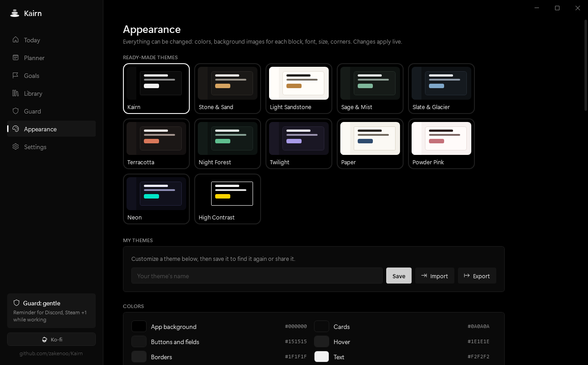
Task: Apply the Powder Pink theme
Action: click(x=441, y=144)
